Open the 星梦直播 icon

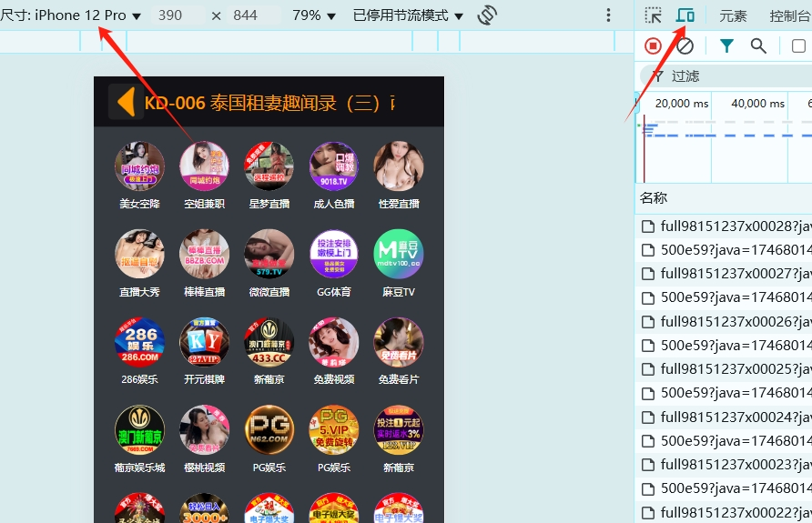(x=269, y=166)
